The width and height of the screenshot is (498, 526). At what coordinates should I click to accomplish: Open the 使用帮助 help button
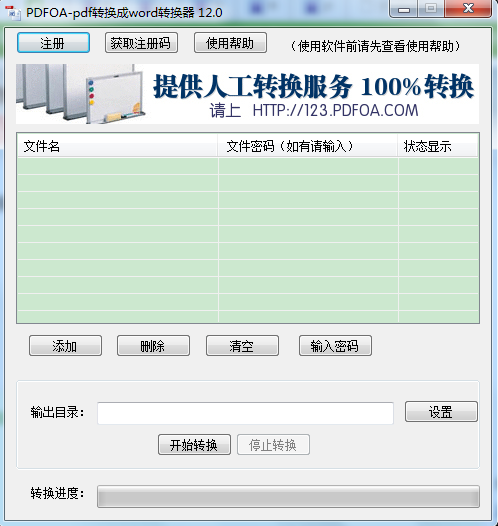pos(230,43)
